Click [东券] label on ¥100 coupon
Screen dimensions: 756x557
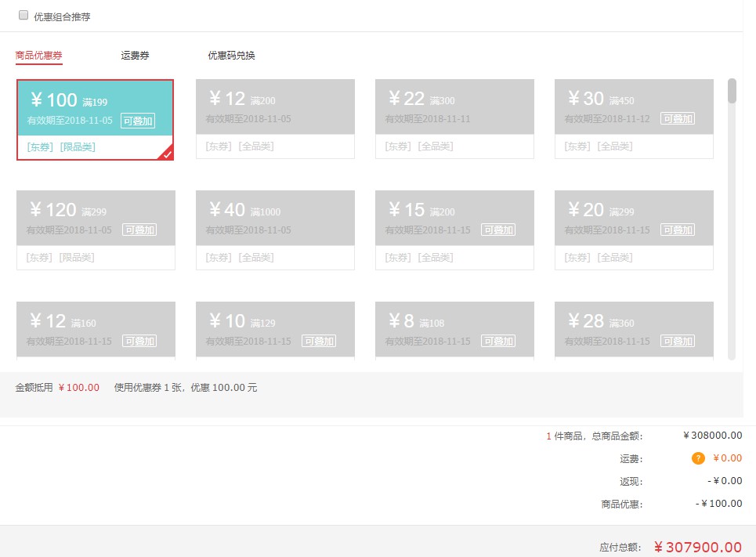40,146
